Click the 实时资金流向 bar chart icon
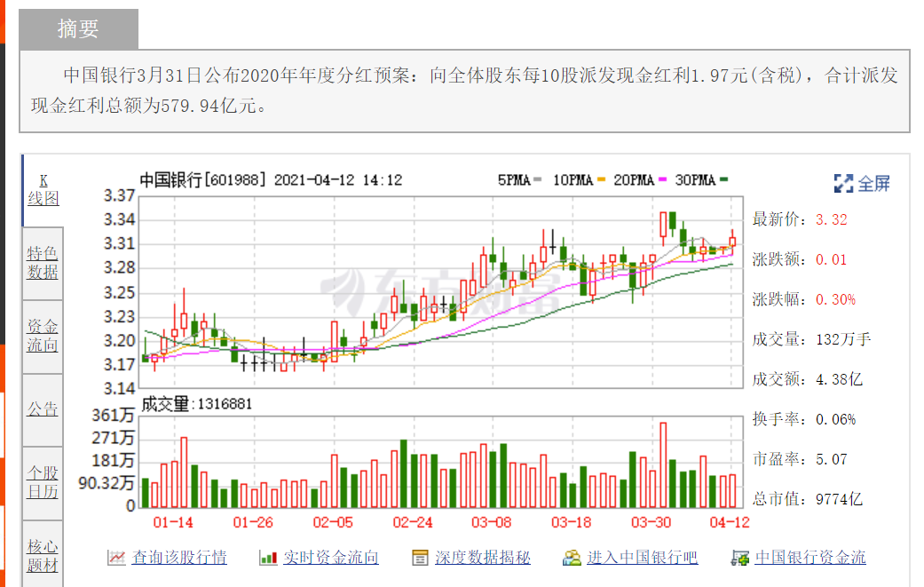 click(x=268, y=557)
